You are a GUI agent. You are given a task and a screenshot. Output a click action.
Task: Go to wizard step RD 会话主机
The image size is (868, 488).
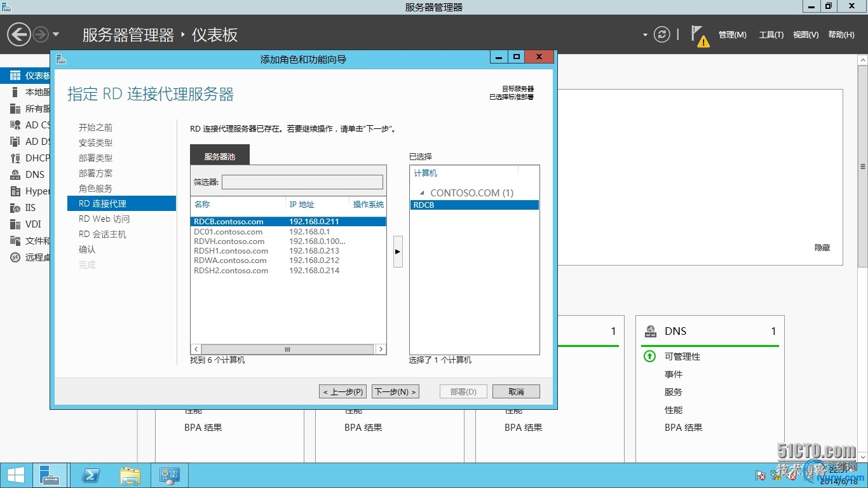[102, 234]
